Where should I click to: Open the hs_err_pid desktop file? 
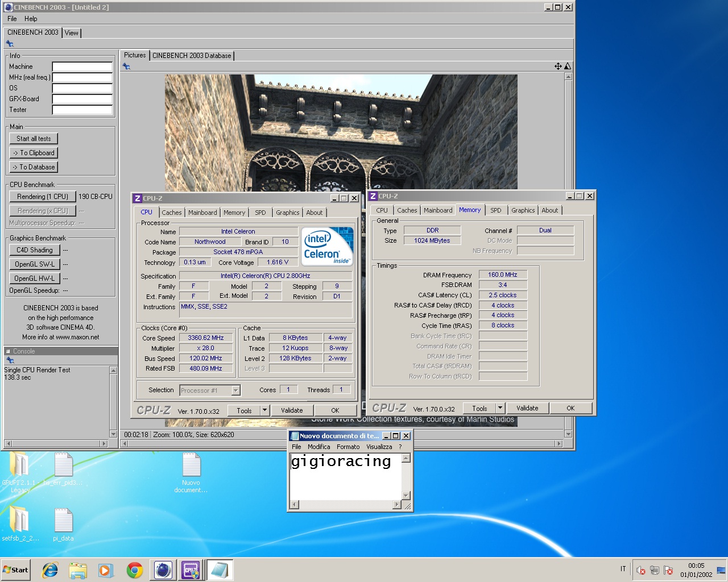tap(63, 469)
